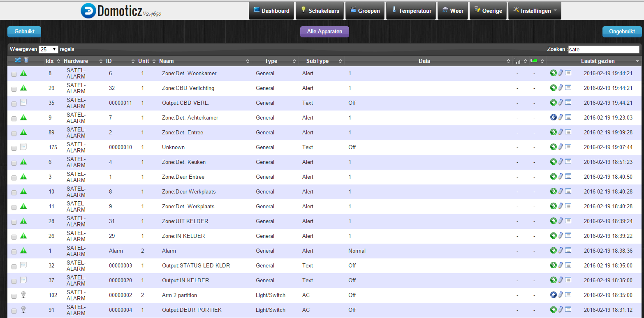
Task: Sort the table by Laatst gezien column
Action: coord(598,61)
